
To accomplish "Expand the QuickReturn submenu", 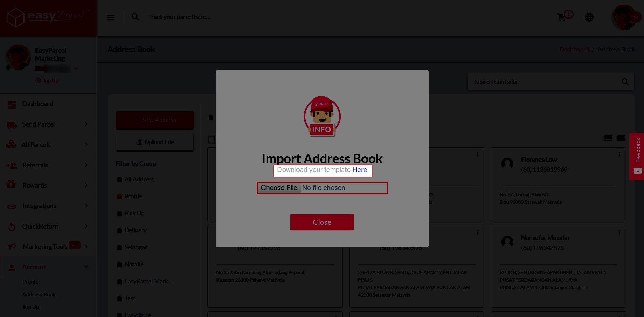I will click(x=86, y=226).
